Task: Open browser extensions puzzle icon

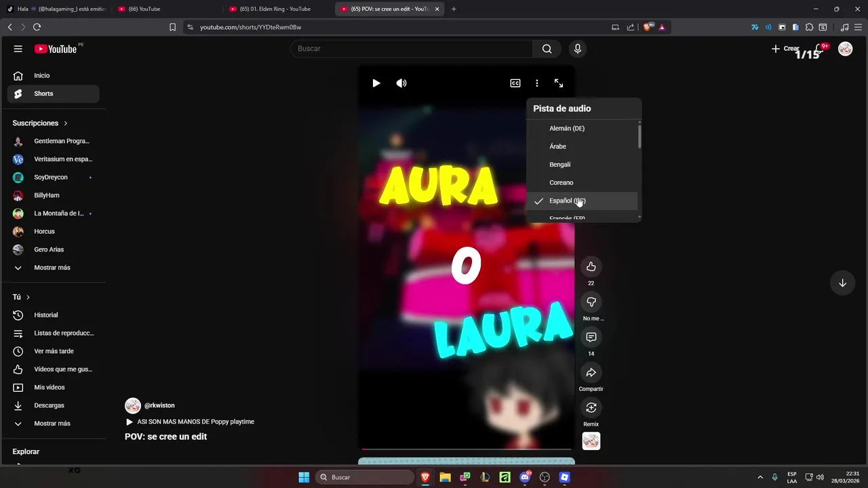Action: pos(809,27)
